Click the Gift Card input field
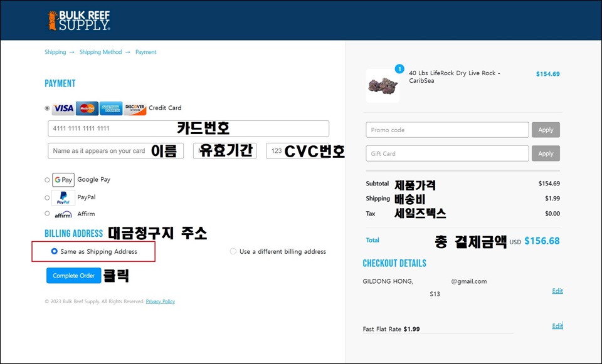This screenshot has height=364, width=602. pos(447,153)
